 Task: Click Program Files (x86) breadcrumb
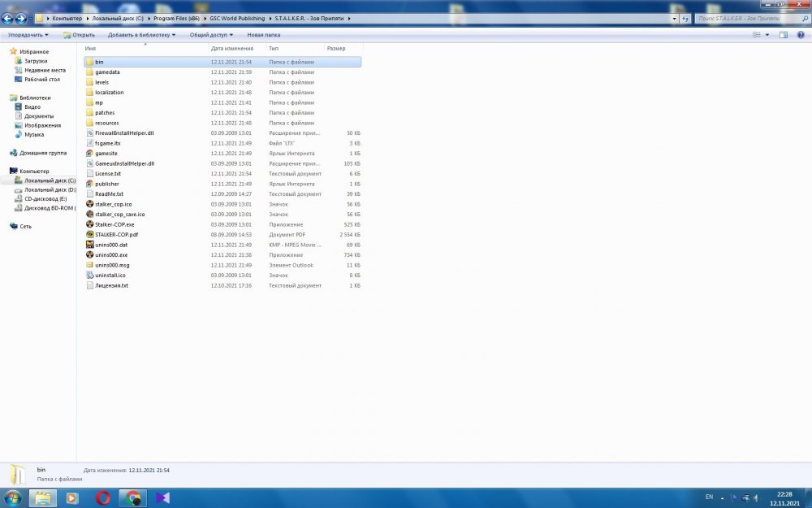coord(176,19)
